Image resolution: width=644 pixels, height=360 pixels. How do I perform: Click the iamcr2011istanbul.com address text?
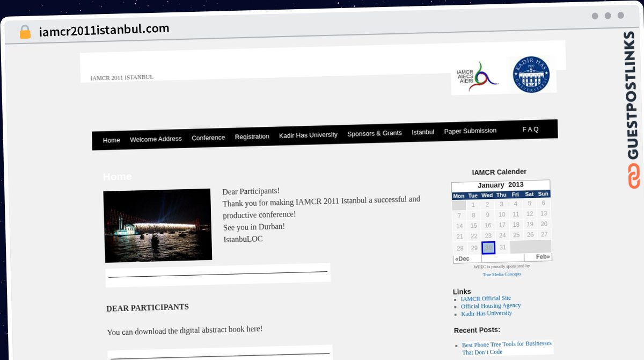click(104, 29)
